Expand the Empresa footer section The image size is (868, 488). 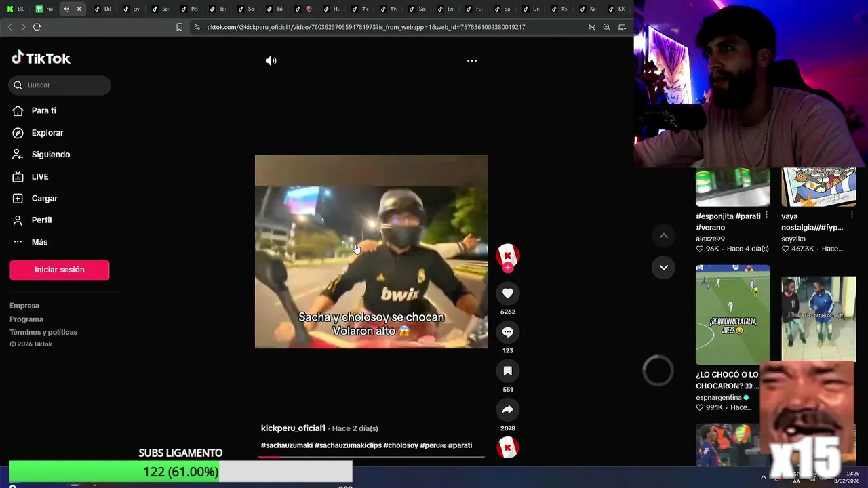tap(24, 306)
